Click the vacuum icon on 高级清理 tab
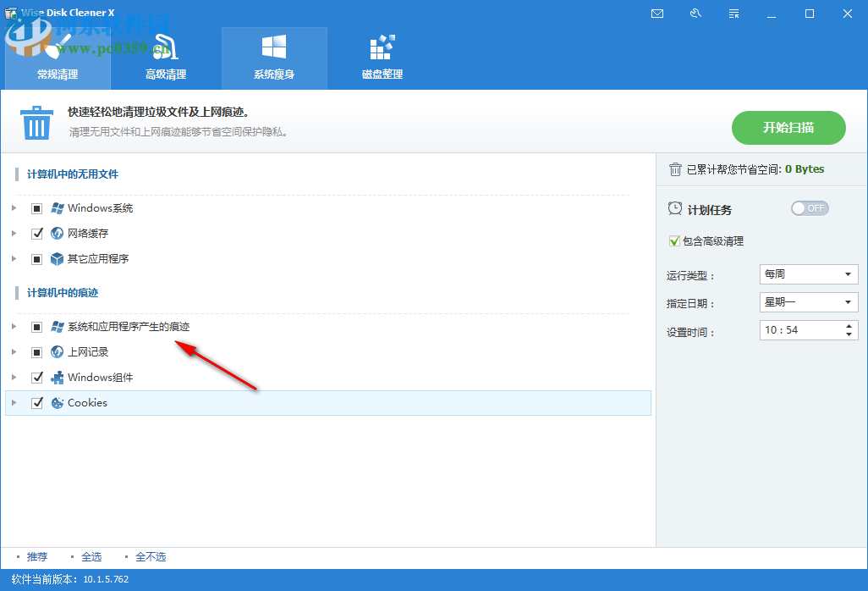The image size is (868, 591). point(166,47)
